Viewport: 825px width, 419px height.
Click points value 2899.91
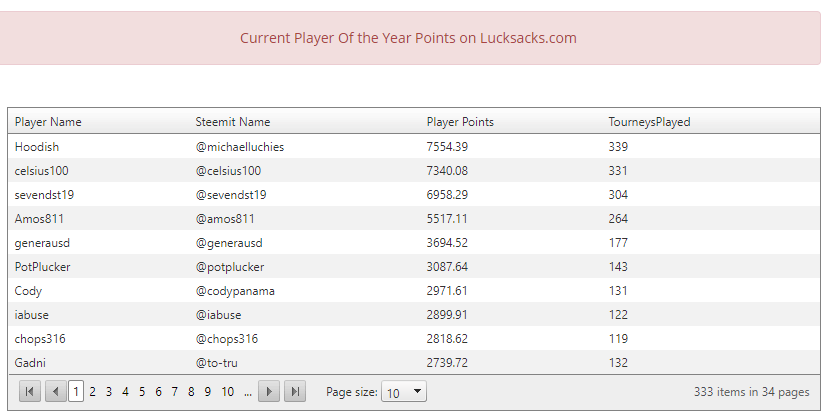click(447, 315)
